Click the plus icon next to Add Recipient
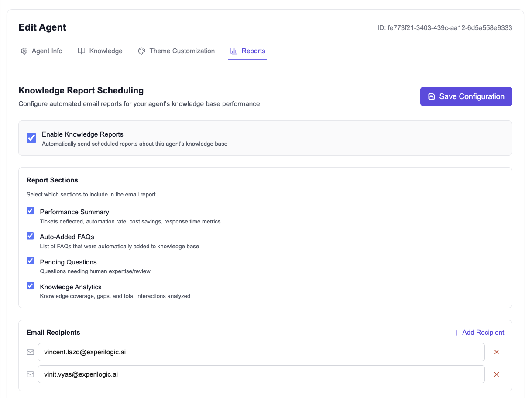The image size is (532, 398). [x=456, y=333]
